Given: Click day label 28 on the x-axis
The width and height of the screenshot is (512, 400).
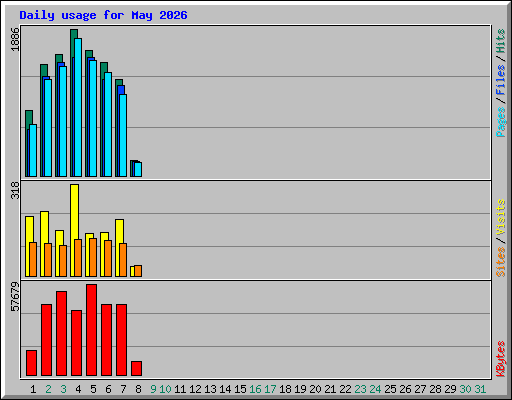Looking at the screenshot, I should tap(435, 389).
